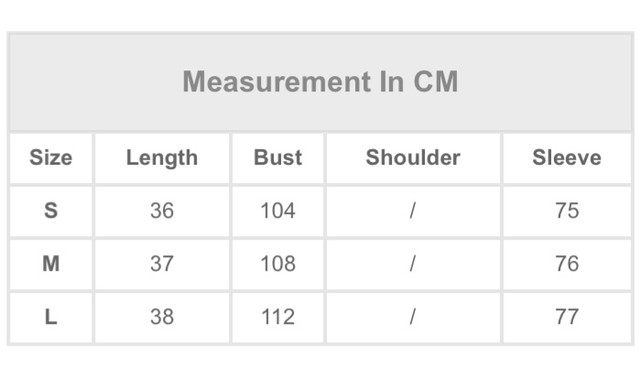Select the Length column header
Viewport: 640px width, 367px height.
point(162,158)
